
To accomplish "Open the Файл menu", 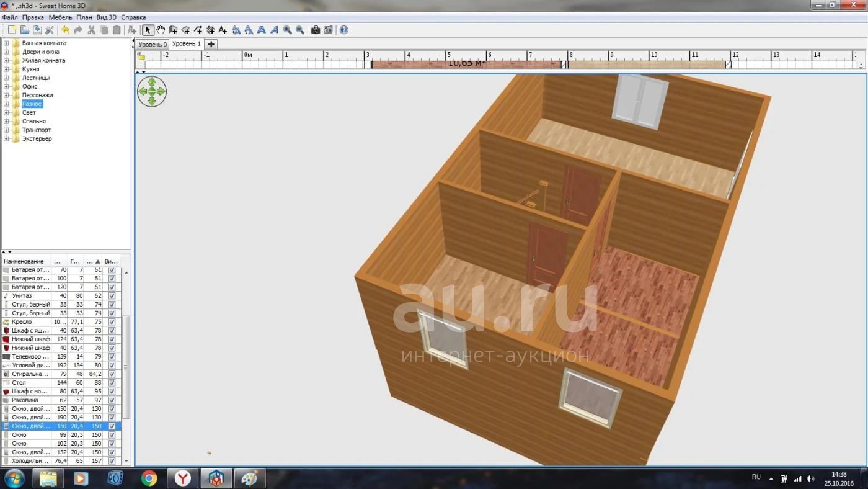I will [10, 17].
